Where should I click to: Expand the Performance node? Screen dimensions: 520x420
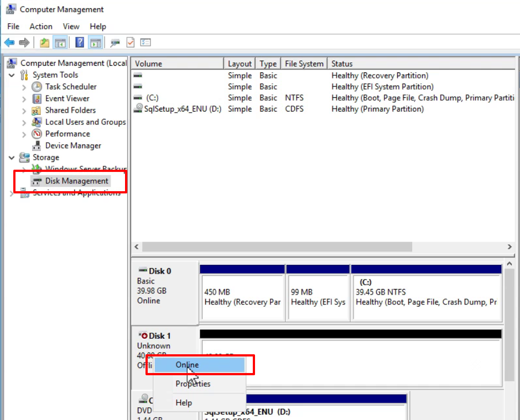(x=24, y=134)
